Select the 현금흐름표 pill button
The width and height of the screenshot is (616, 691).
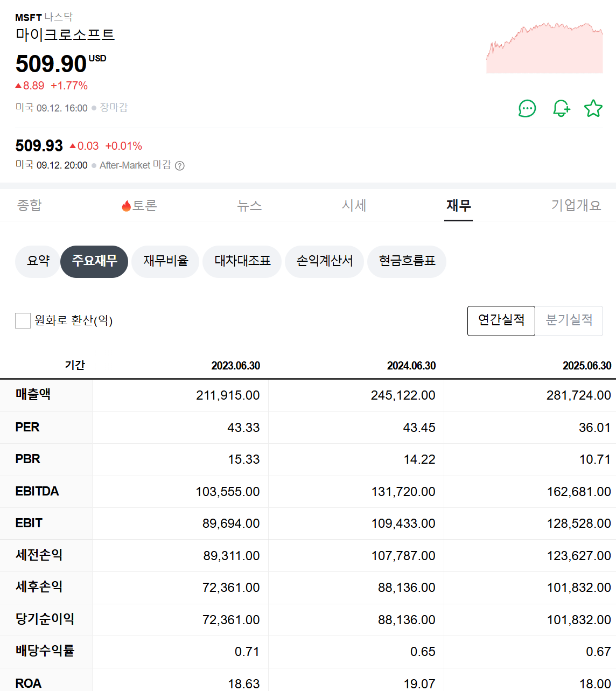407,261
